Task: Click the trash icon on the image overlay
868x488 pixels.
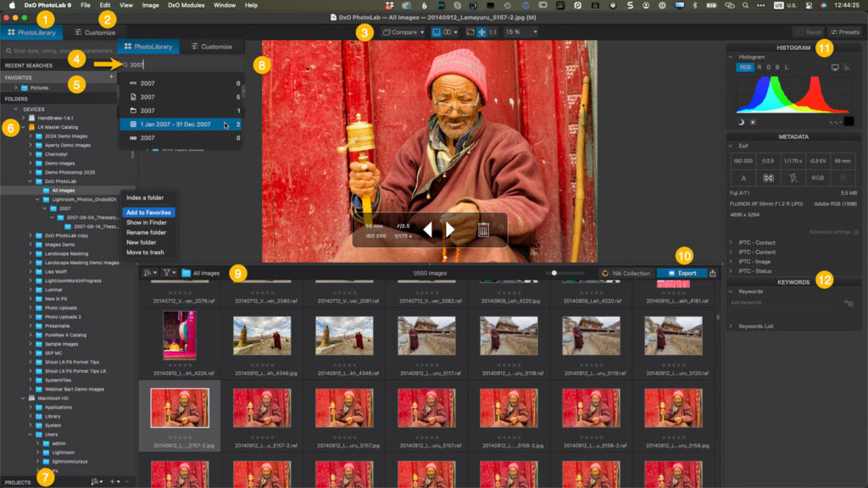Action: point(483,229)
